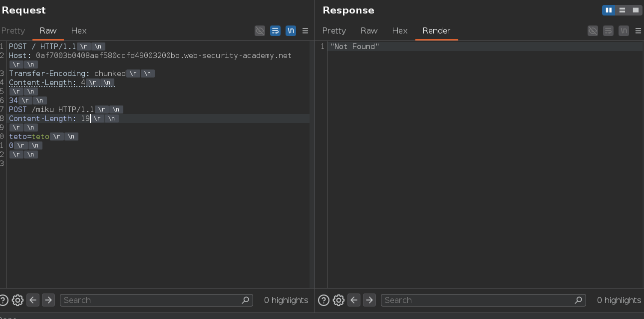
Task: Open Response search settings gear
Action: tap(338, 300)
